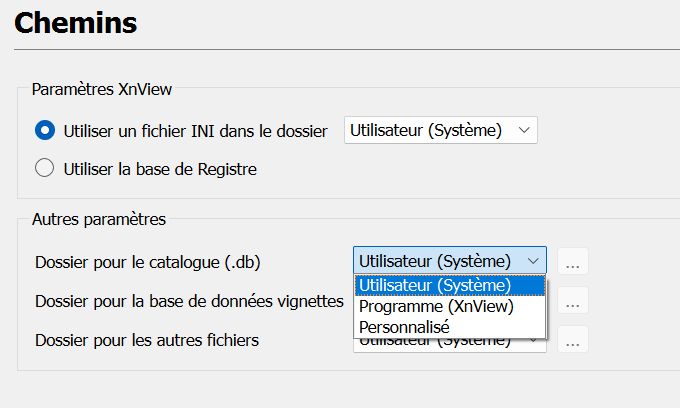The height and width of the screenshot is (408, 680).
Task: Click the 'Dossier pour les autres fichiers' label
Action: 147,340
